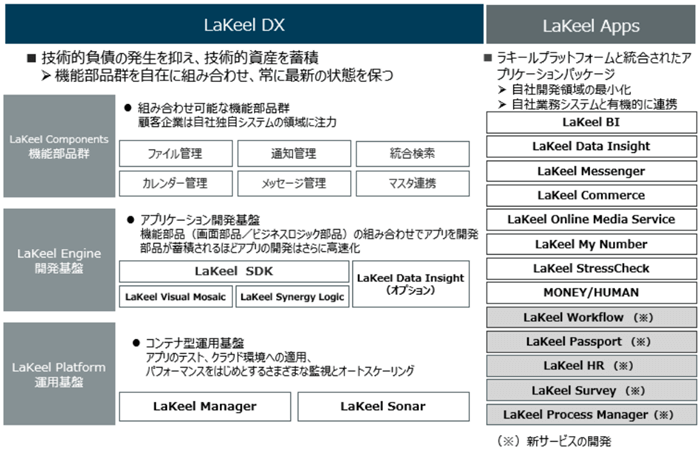Click the LaKeel Apps header banner

coord(591,25)
